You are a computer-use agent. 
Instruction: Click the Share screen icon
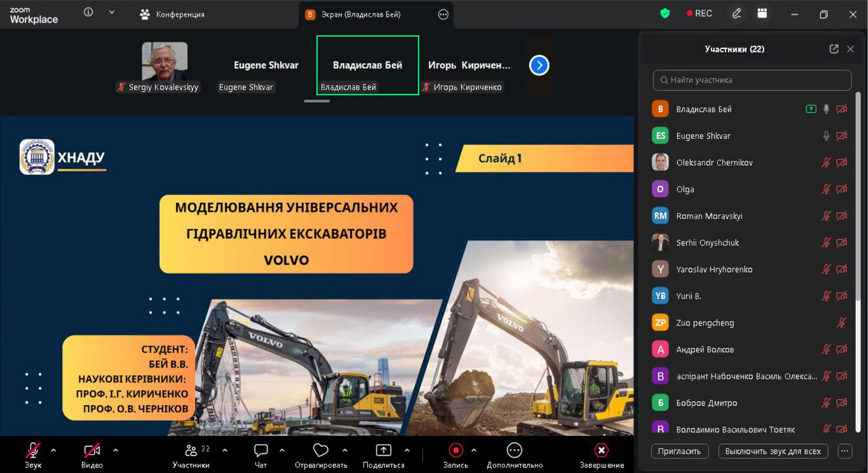coord(383,450)
